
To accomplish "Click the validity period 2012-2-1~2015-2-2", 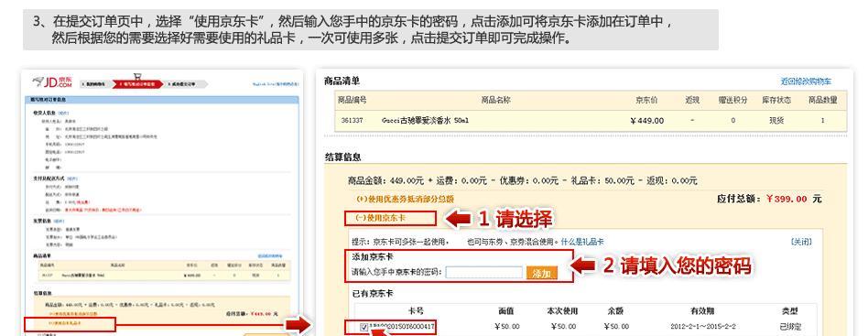I will (702, 327).
